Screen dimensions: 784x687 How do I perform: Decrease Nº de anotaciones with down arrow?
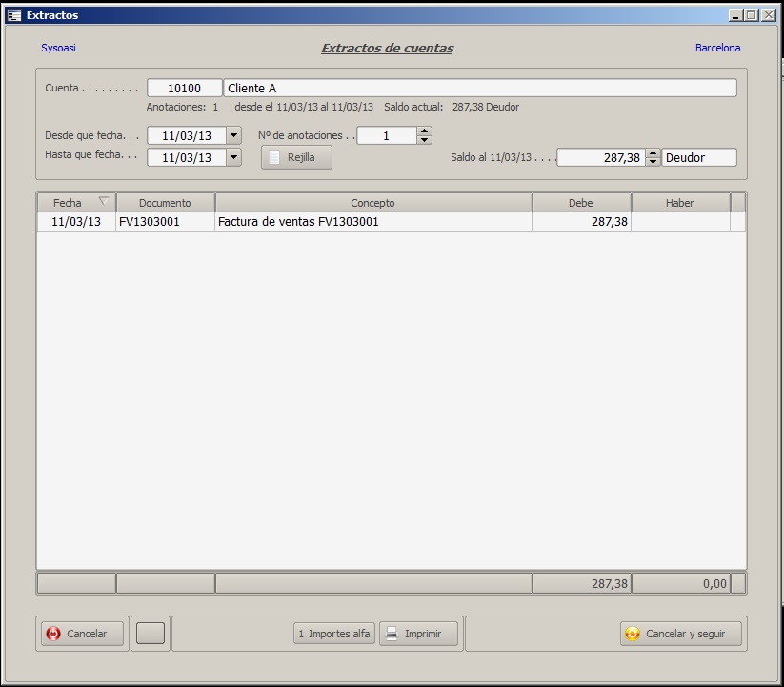tap(424, 140)
